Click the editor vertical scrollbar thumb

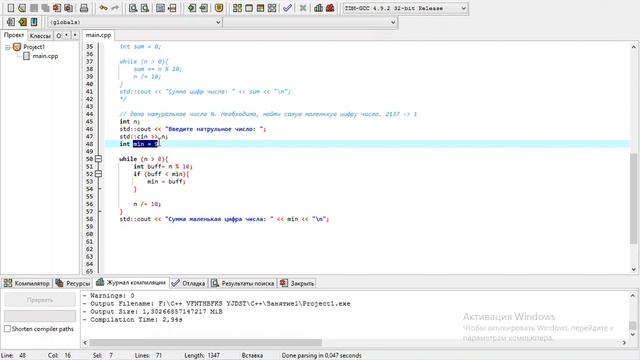(633, 199)
